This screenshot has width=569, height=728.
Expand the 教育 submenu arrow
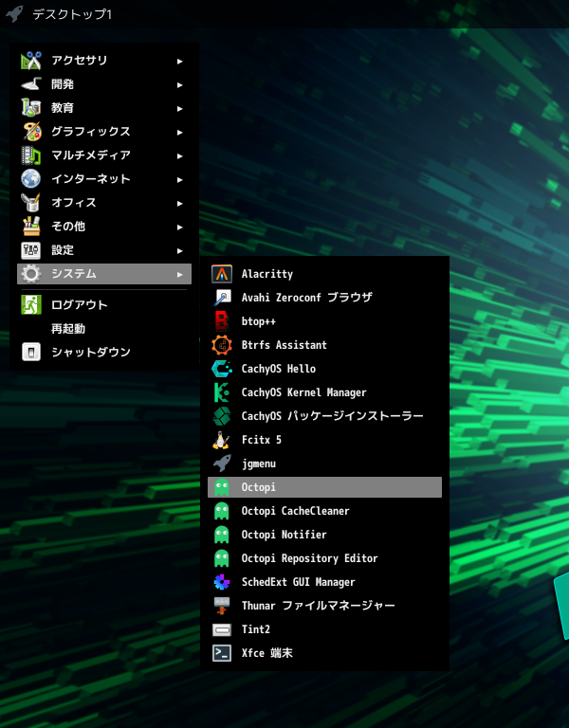[x=180, y=108]
